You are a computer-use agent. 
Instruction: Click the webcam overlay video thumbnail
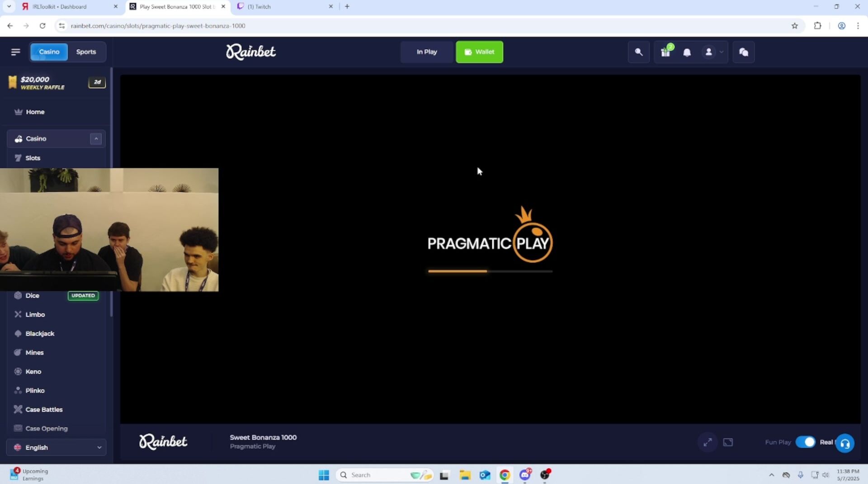click(x=109, y=230)
